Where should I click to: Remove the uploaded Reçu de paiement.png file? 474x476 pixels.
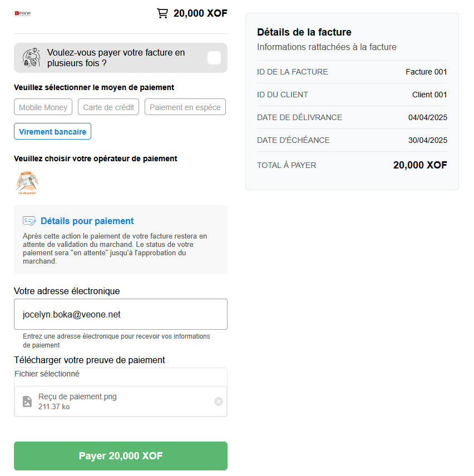[x=219, y=401]
